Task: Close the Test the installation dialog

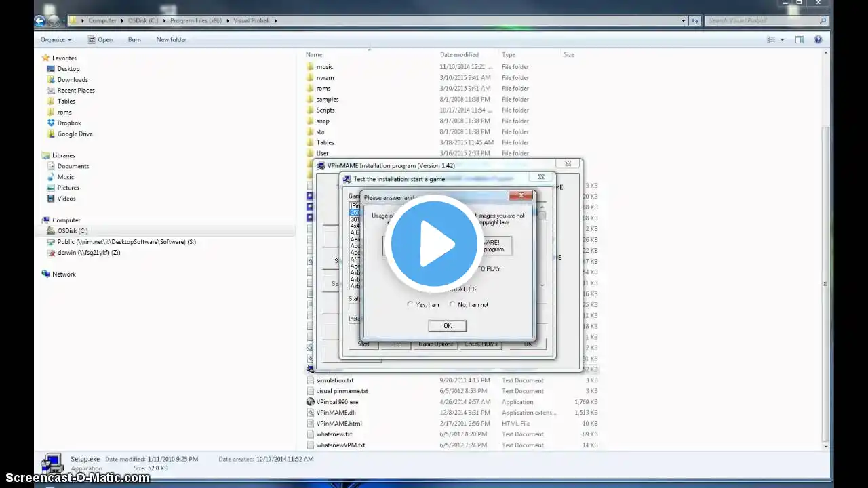Action: click(541, 178)
